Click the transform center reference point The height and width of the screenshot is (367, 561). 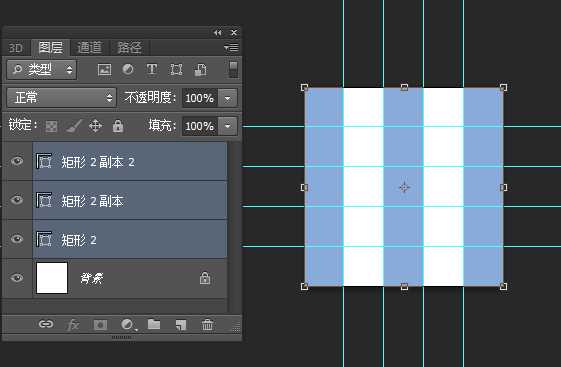(404, 187)
